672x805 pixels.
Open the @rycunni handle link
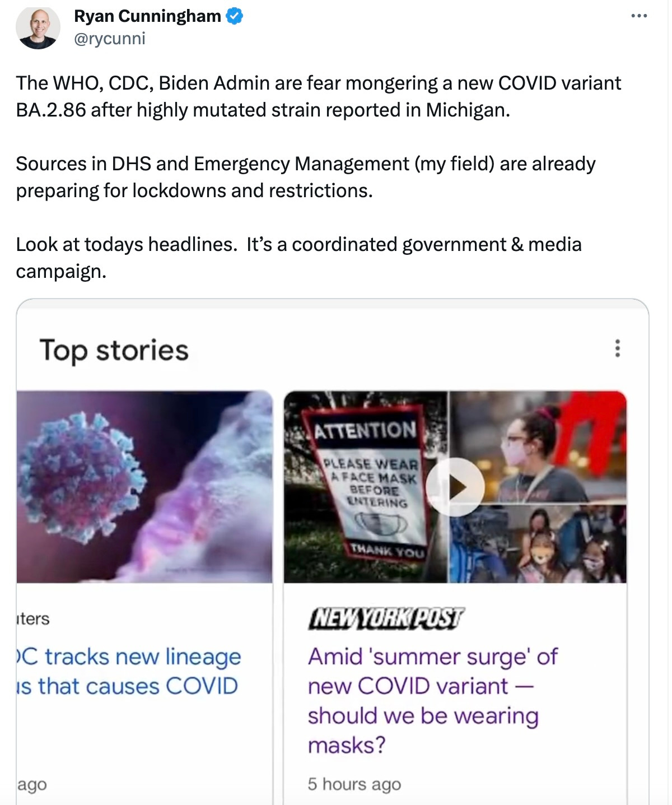[x=110, y=39]
